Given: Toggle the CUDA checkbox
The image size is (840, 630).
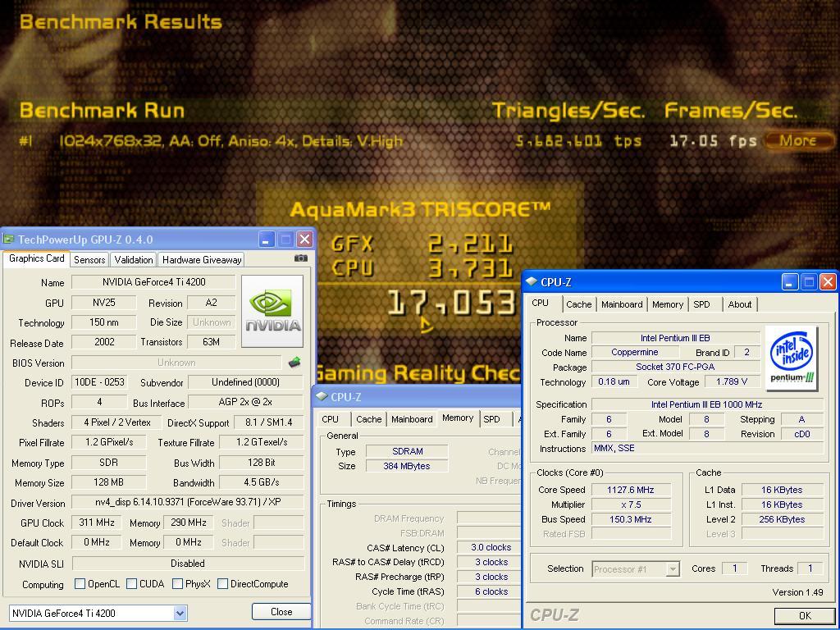Looking at the screenshot, I should [131, 583].
